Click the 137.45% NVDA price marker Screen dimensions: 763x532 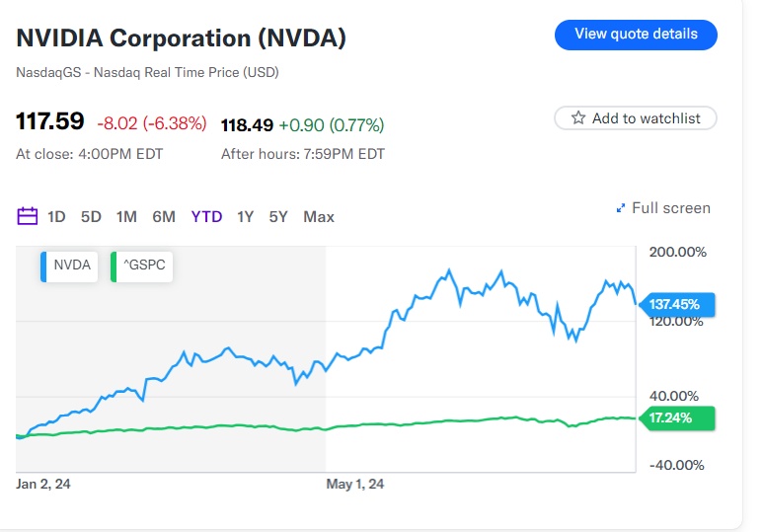(x=679, y=304)
